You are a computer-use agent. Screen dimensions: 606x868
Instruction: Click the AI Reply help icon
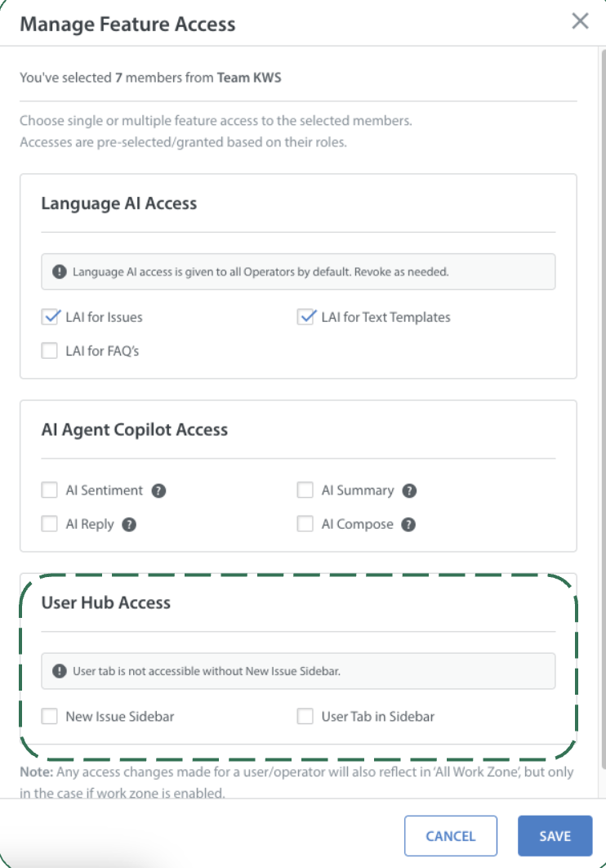(129, 525)
